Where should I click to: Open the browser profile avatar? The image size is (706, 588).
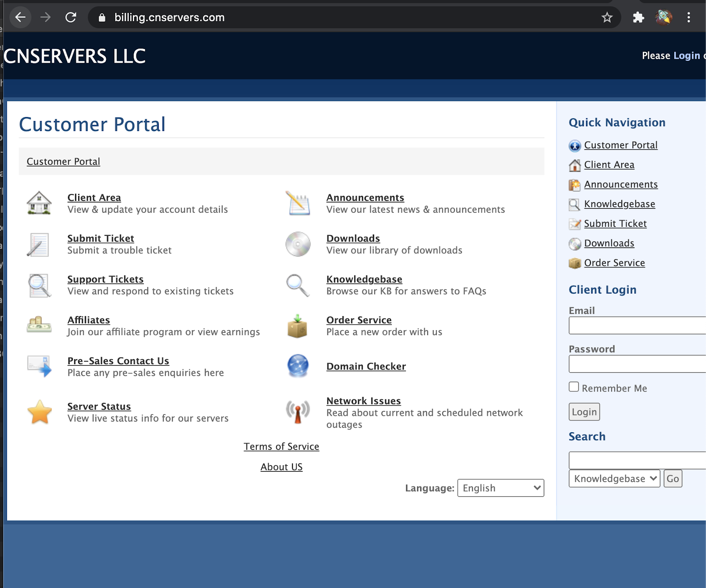(x=664, y=17)
